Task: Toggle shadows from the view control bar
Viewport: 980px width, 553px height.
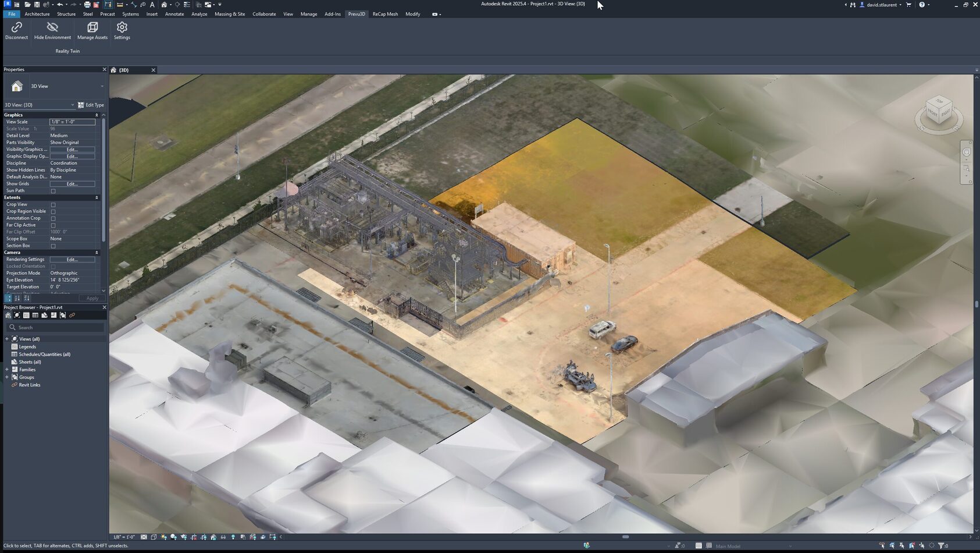Action: coord(173,537)
